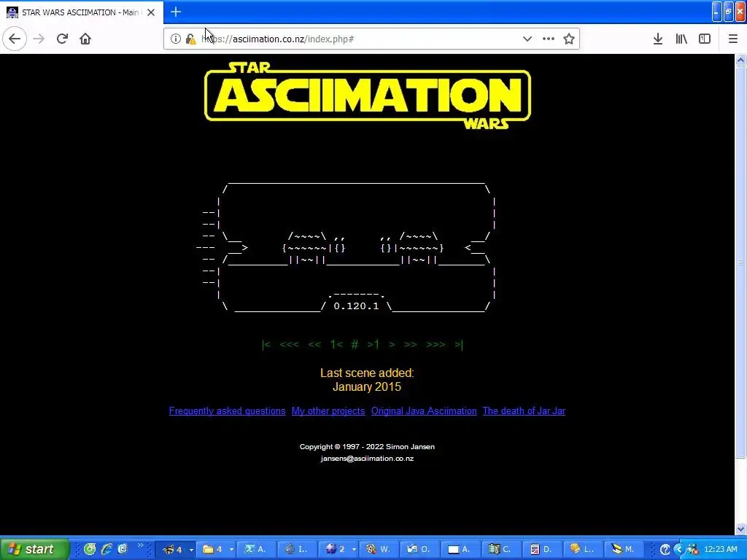The image size is (747, 560).
Task: Open the address bar history dropdown
Action: click(527, 39)
